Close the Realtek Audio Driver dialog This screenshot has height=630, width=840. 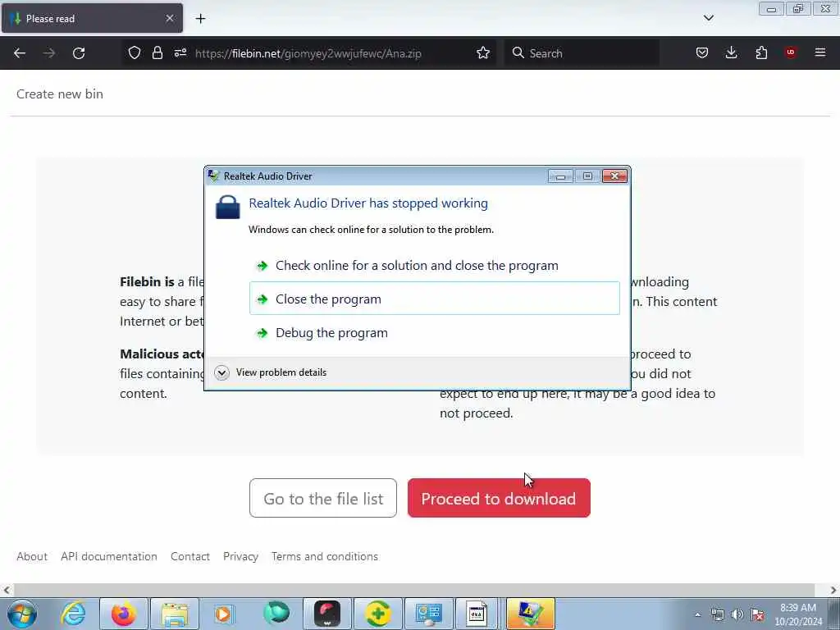pyautogui.click(x=614, y=176)
